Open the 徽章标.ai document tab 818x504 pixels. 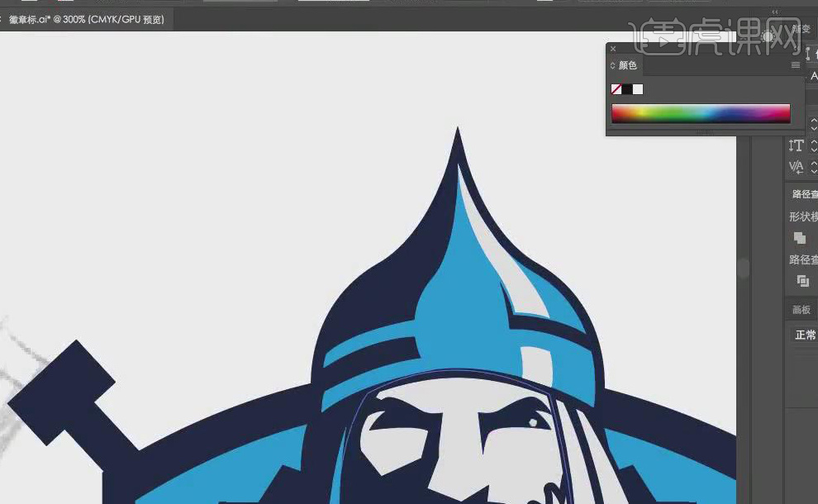(86, 20)
